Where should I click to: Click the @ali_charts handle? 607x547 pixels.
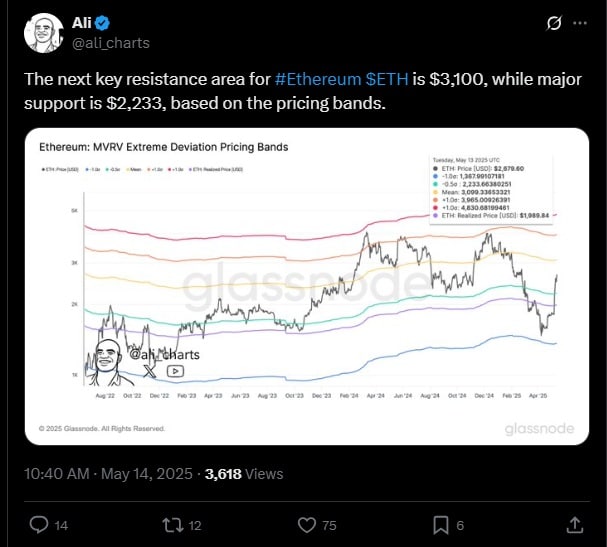coord(111,43)
